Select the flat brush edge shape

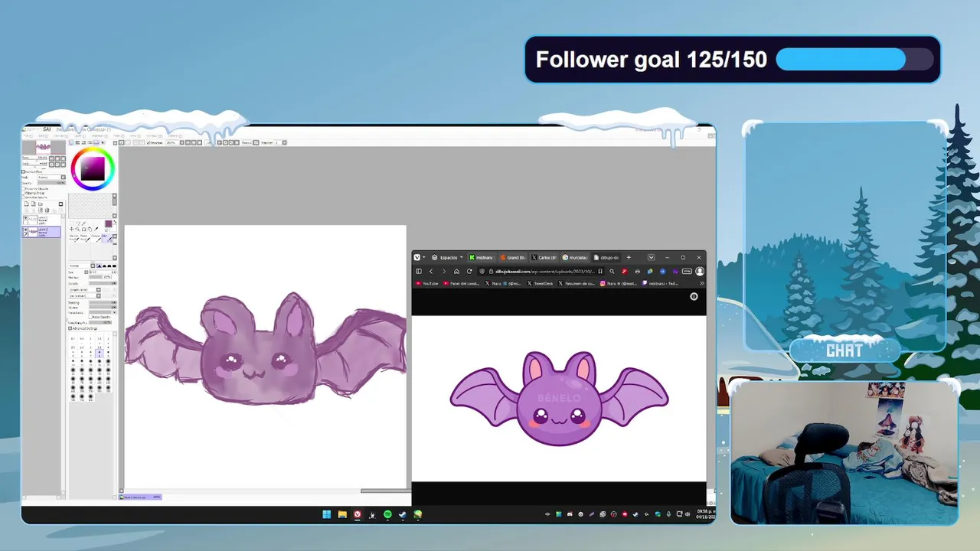(114, 266)
